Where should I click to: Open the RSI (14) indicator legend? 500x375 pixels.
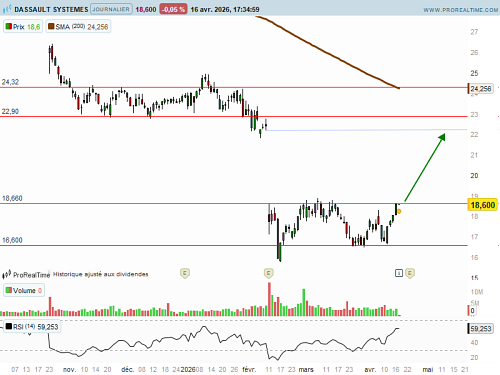point(32,327)
